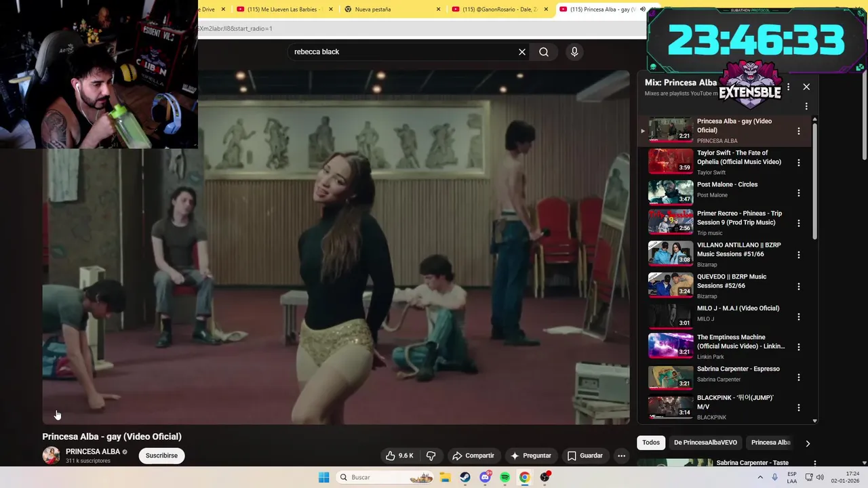Screen dimensions: 868x488
Task: Like the video (9.6 K thumbs up)
Action: click(x=399, y=455)
